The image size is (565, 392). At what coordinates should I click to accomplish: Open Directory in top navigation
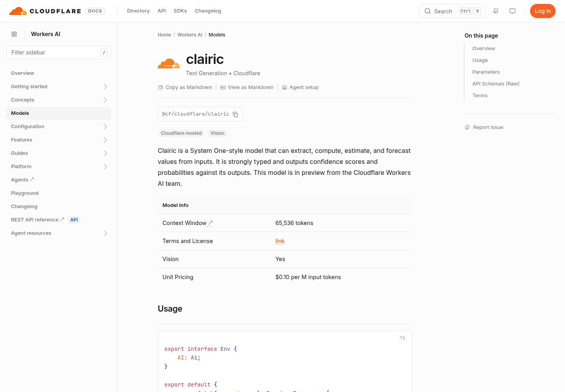coord(138,11)
